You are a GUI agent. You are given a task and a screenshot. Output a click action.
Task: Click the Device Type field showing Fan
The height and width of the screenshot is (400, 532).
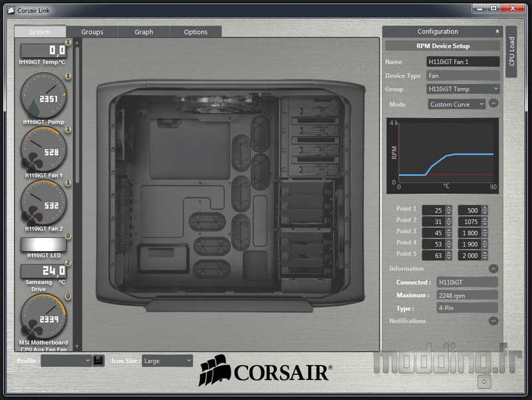[463, 76]
